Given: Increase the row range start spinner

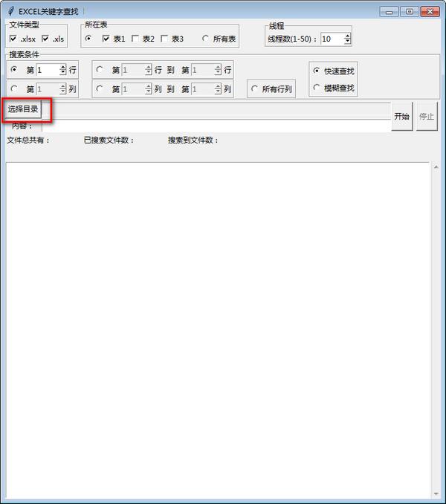Looking at the screenshot, I should coord(148,67).
